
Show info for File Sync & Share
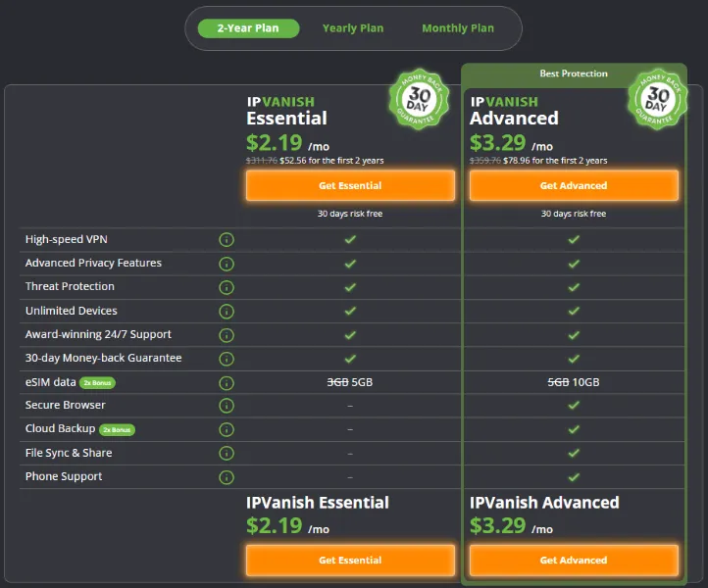coord(227,453)
